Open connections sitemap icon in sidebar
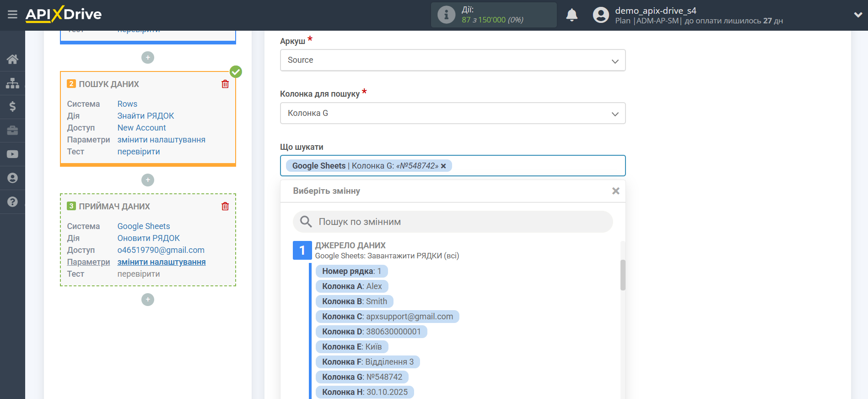This screenshot has width=868, height=399. click(x=12, y=83)
